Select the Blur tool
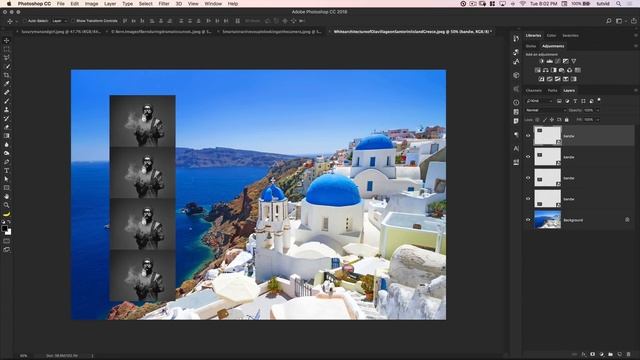Image resolution: width=640 pixels, height=360 pixels. pyautogui.click(x=7, y=144)
